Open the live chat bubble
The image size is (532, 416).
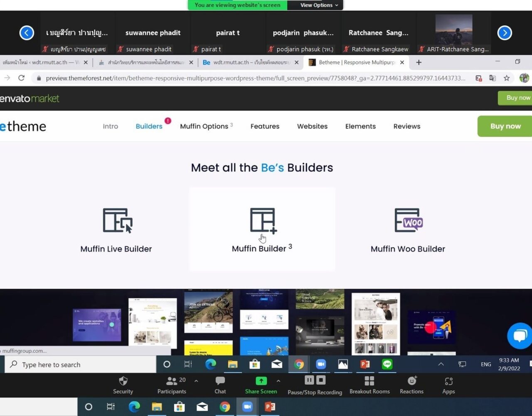[520, 336]
